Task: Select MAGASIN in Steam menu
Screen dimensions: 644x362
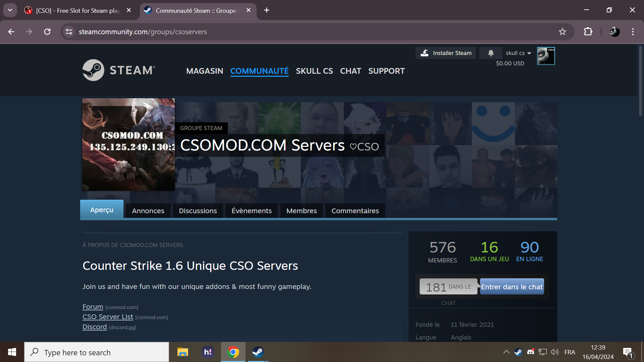Action: (204, 71)
